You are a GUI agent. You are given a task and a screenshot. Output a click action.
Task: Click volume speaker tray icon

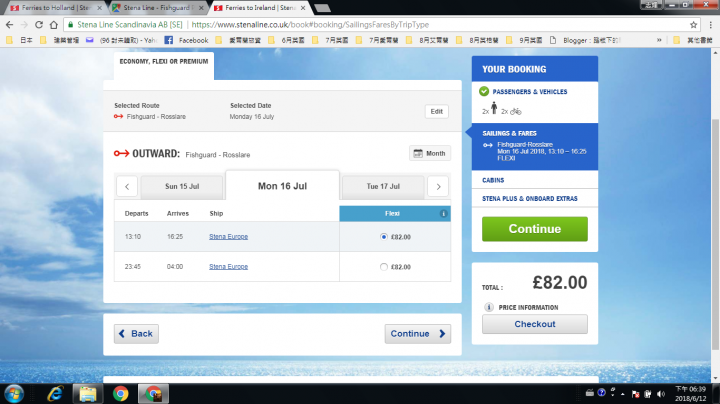(x=661, y=394)
